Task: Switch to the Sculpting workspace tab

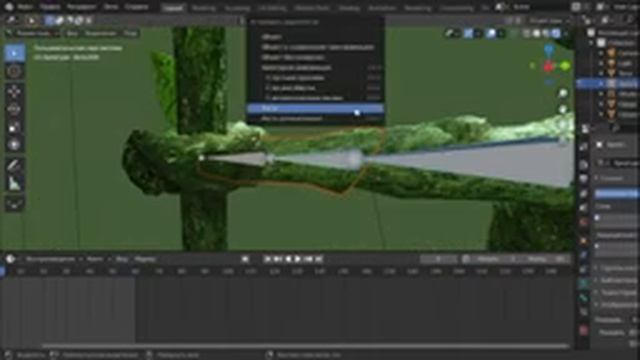Action: tap(237, 8)
